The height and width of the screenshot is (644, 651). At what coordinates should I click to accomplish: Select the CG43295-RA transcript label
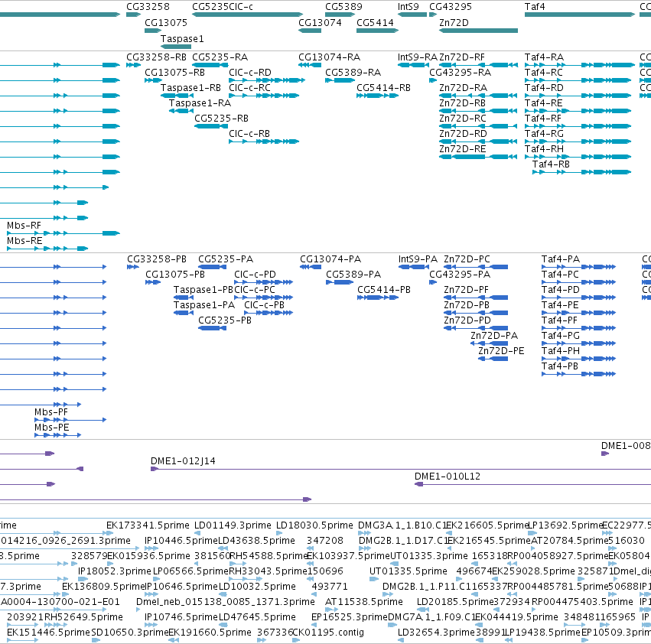pyautogui.click(x=460, y=72)
